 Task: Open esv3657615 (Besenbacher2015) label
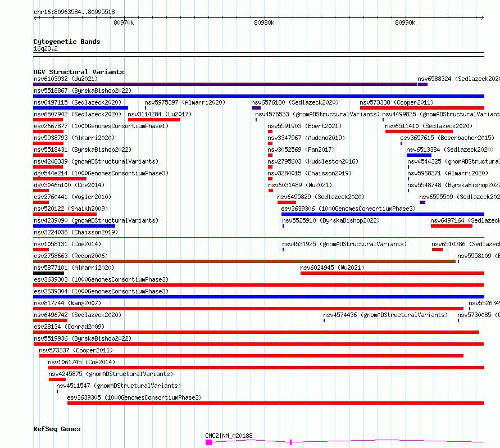[447, 138]
